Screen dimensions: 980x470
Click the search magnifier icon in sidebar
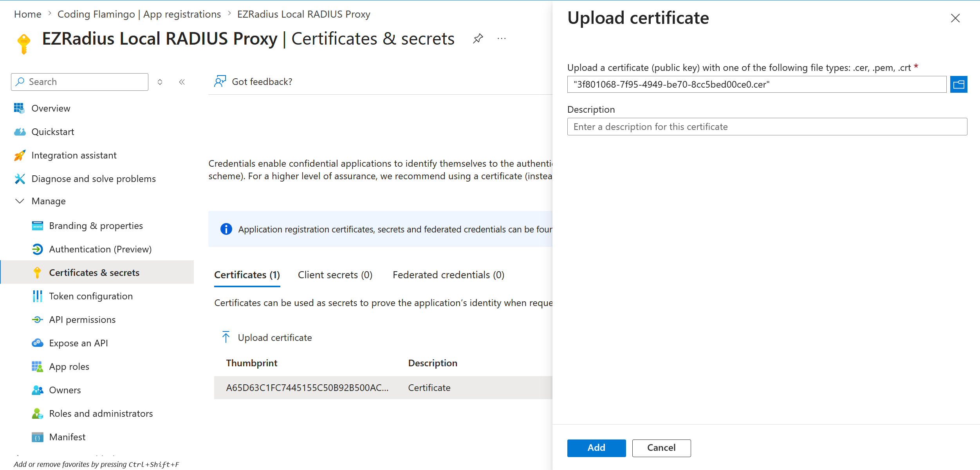pos(20,81)
